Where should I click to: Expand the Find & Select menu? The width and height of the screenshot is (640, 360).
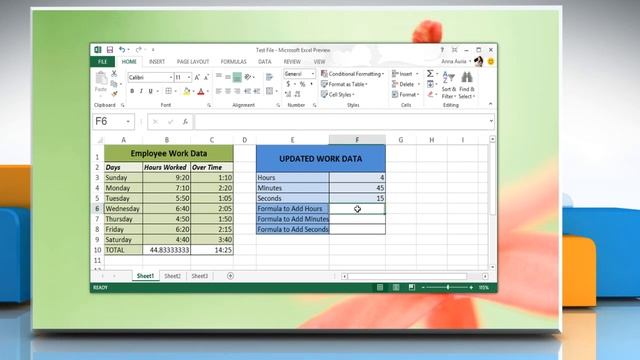tap(467, 86)
